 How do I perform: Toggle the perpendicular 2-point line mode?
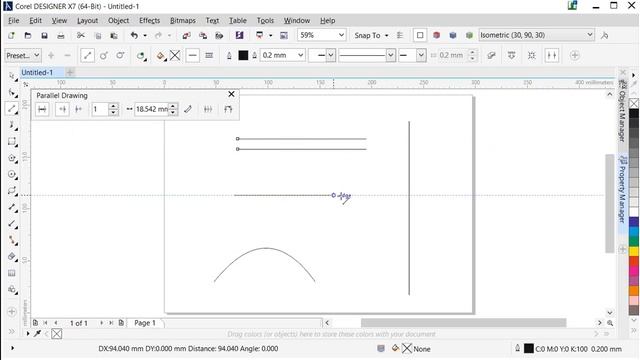click(x=104, y=56)
